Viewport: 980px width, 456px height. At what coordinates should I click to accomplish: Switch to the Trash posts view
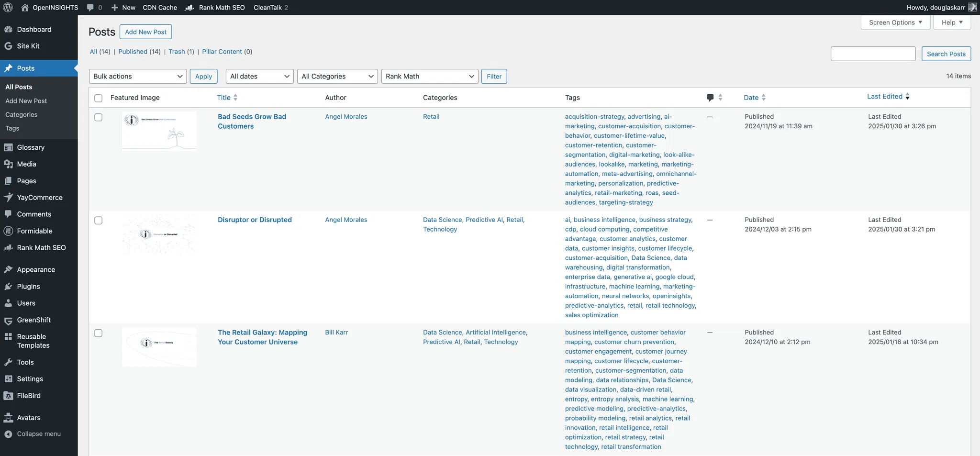[177, 52]
